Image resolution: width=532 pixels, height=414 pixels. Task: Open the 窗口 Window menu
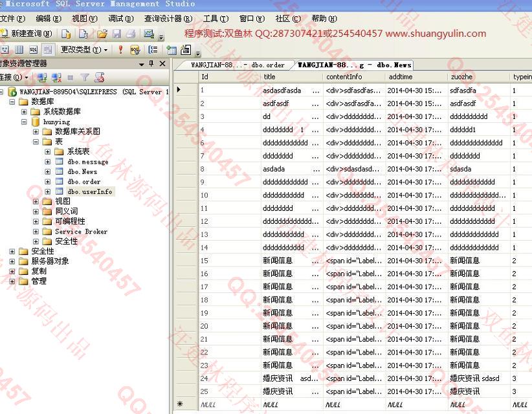[252, 19]
